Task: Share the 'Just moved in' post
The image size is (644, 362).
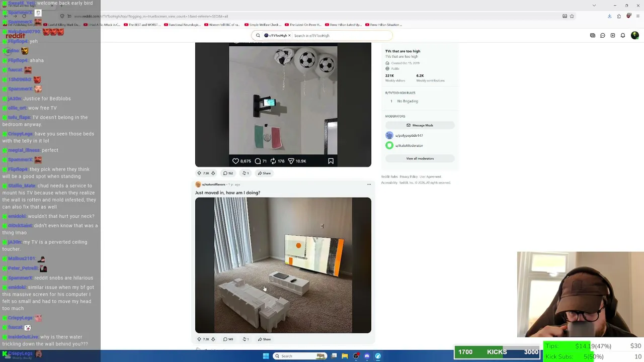Action: click(264, 339)
